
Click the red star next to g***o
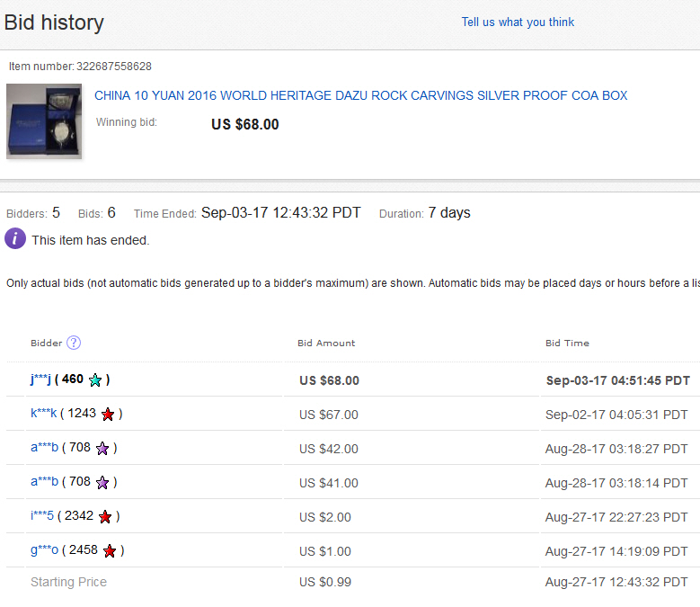(x=110, y=550)
